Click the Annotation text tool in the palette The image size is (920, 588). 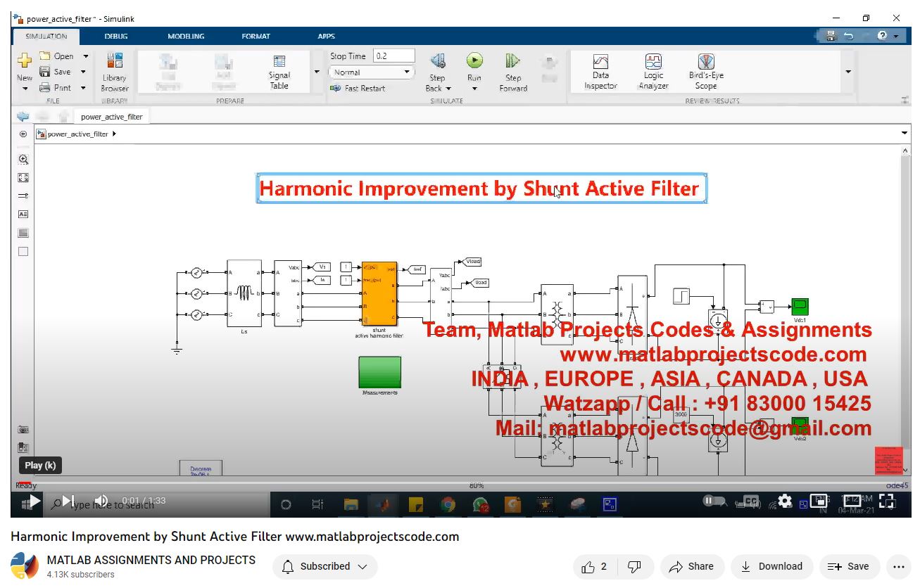point(23,215)
